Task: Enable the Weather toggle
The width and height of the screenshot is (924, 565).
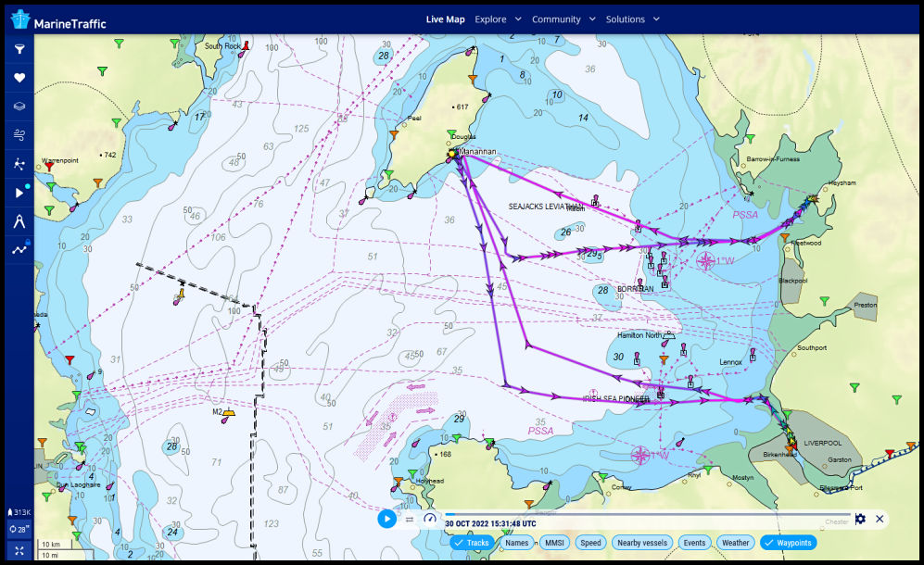Action: coord(736,543)
